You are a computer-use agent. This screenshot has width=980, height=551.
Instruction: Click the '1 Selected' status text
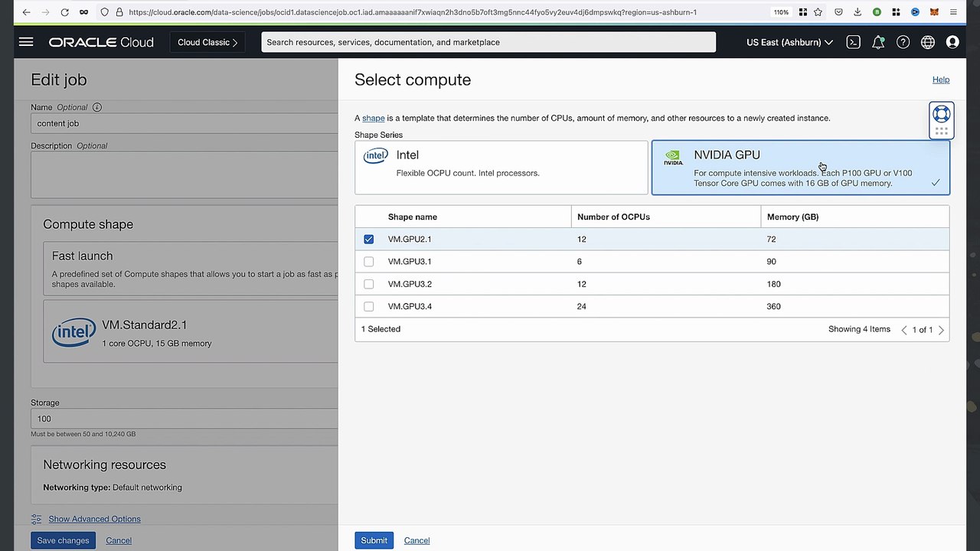[x=381, y=329]
